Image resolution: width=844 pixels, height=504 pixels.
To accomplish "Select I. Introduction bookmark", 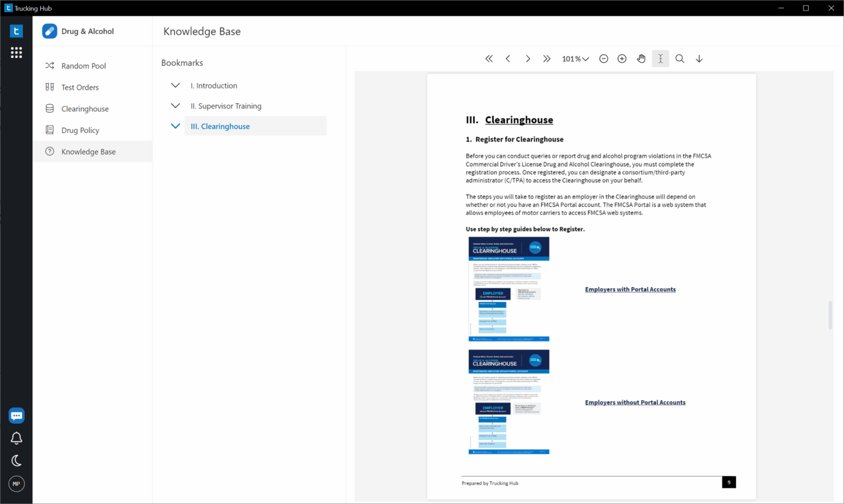I will coord(214,86).
